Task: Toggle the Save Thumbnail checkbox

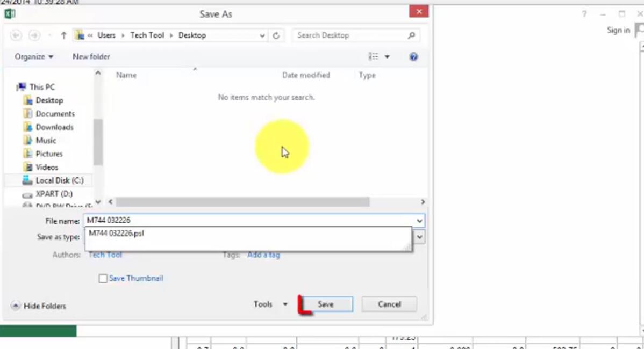Action: point(103,279)
